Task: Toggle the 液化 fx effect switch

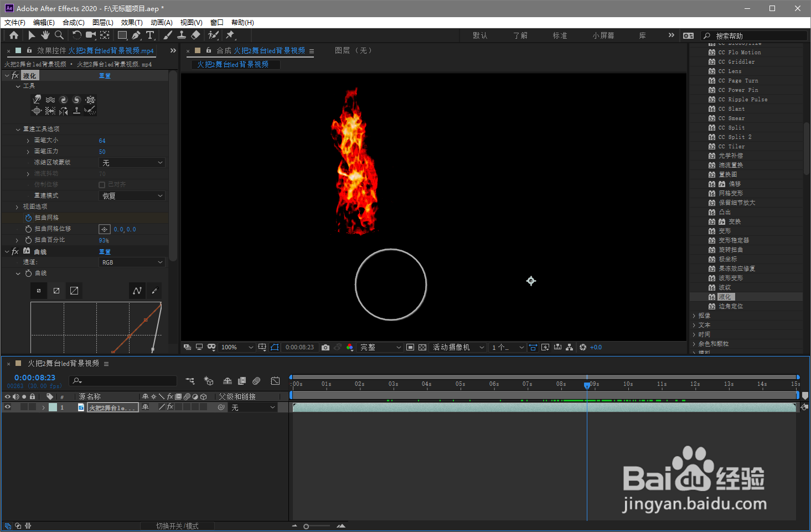Action: (x=15, y=76)
